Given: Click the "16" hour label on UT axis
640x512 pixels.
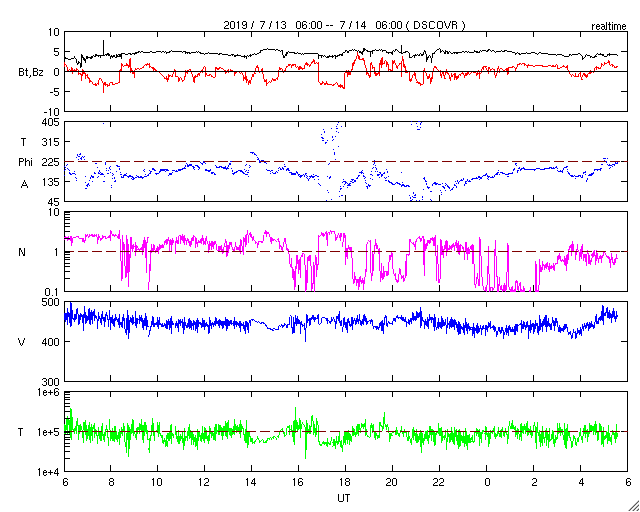Looking at the screenshot, I should (298, 484).
